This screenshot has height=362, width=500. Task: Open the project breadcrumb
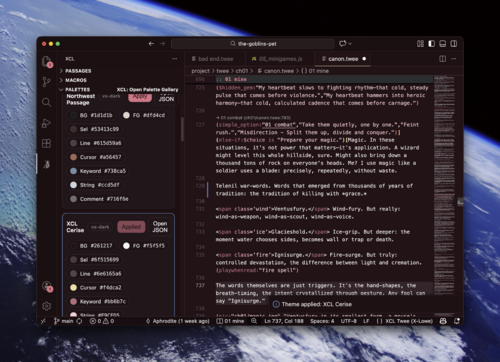[200, 71]
